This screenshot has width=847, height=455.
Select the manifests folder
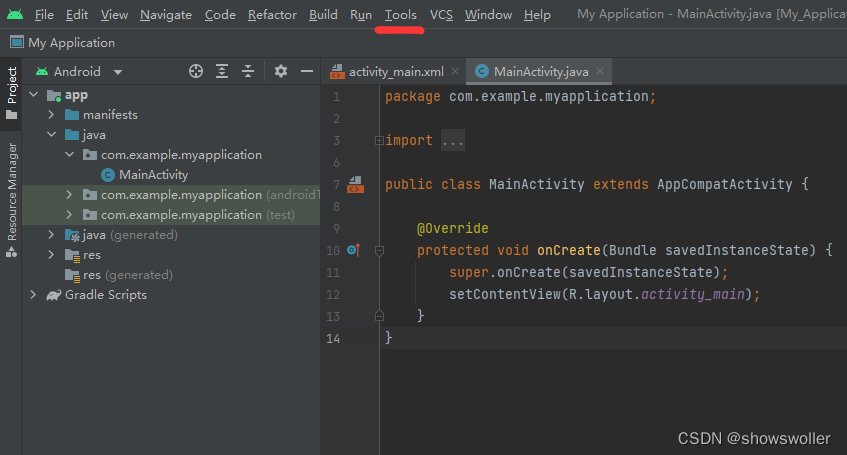[110, 115]
